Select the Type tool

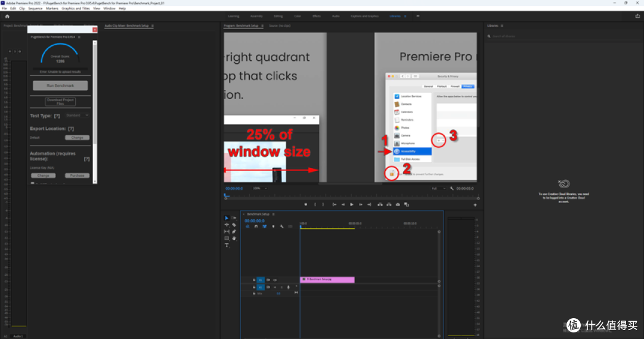[x=227, y=245]
